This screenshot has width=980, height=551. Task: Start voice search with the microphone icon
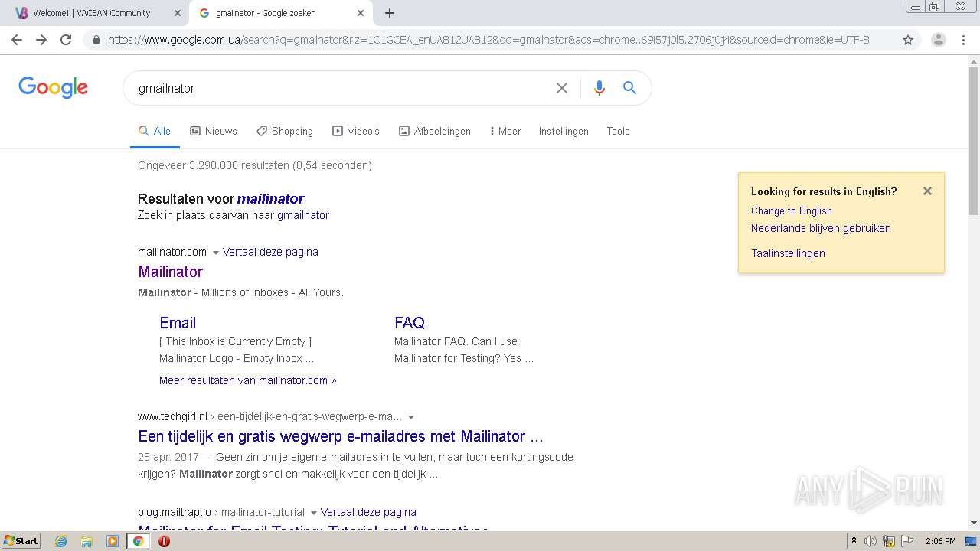click(599, 88)
